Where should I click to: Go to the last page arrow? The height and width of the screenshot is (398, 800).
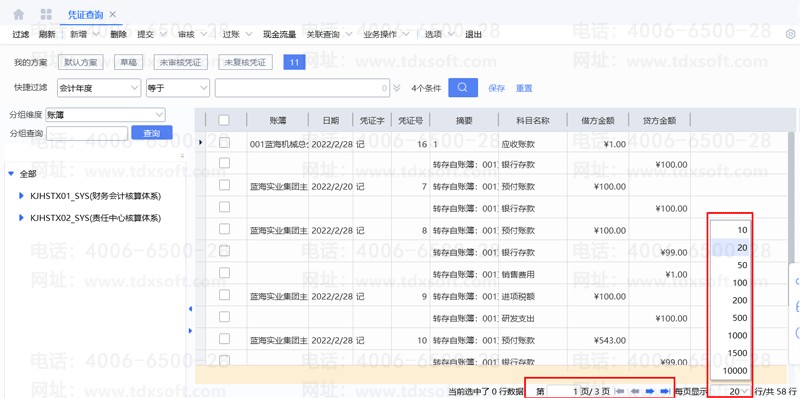[x=665, y=391]
